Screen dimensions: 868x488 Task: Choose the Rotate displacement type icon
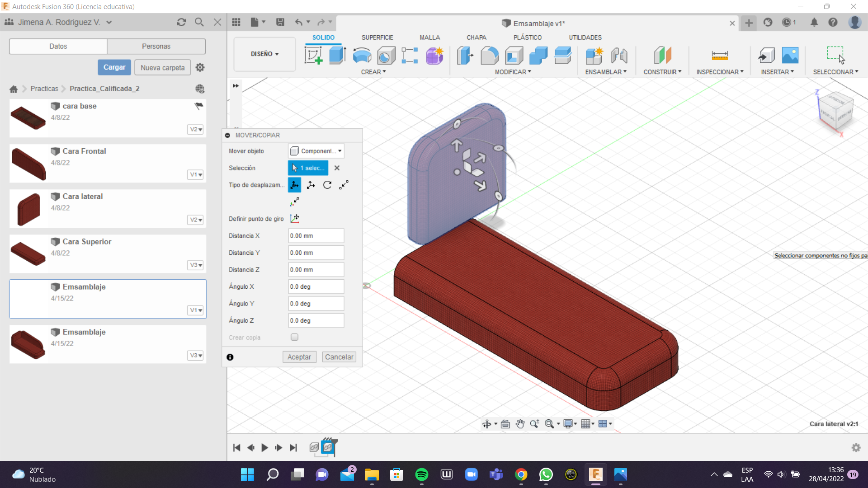[327, 185]
